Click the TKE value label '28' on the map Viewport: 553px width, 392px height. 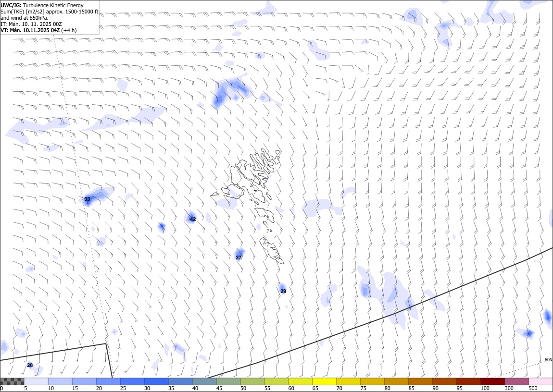coord(30,365)
